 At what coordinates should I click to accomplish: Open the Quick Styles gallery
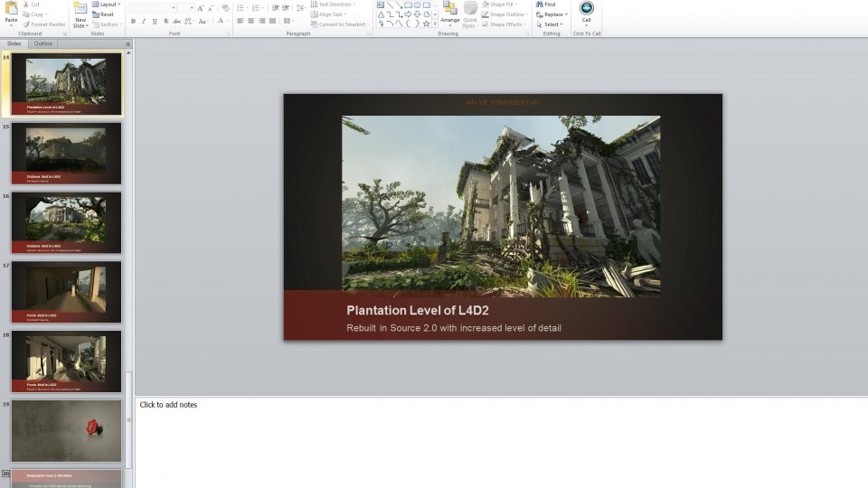pos(470,14)
